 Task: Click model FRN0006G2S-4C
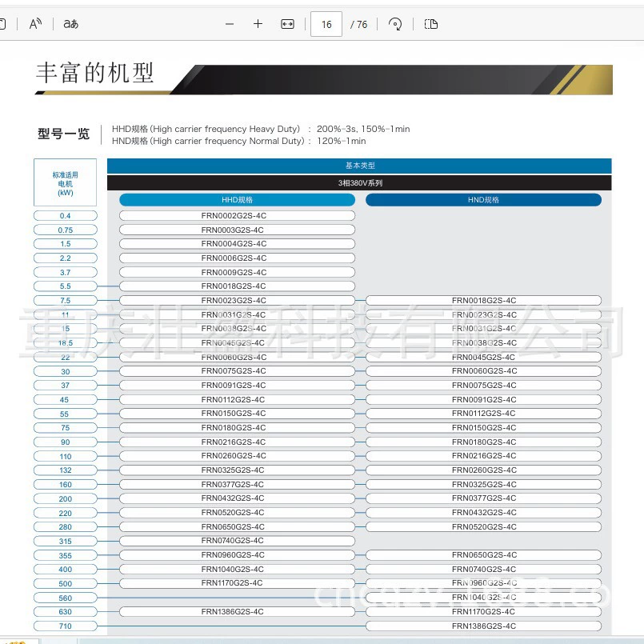tap(237, 258)
